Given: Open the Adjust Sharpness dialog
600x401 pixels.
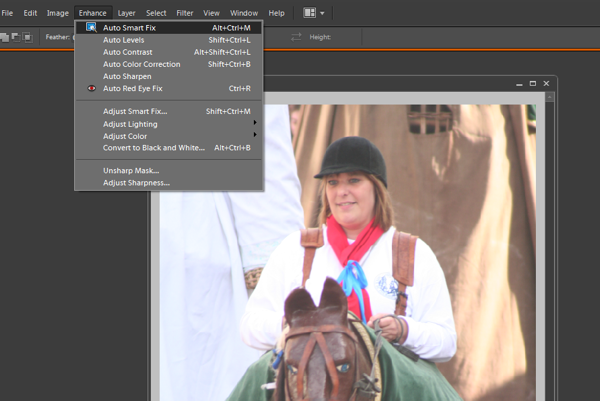Looking at the screenshot, I should pyautogui.click(x=136, y=183).
